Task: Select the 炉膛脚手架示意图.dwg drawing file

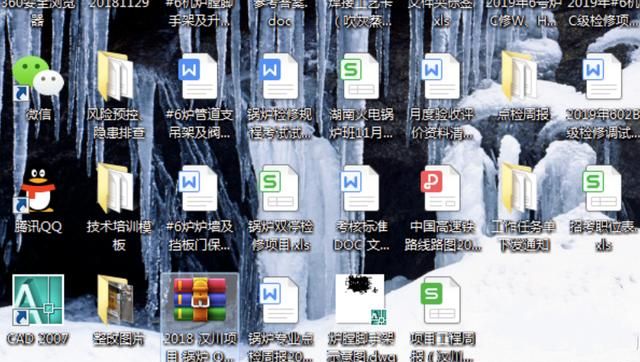Action: (360, 300)
